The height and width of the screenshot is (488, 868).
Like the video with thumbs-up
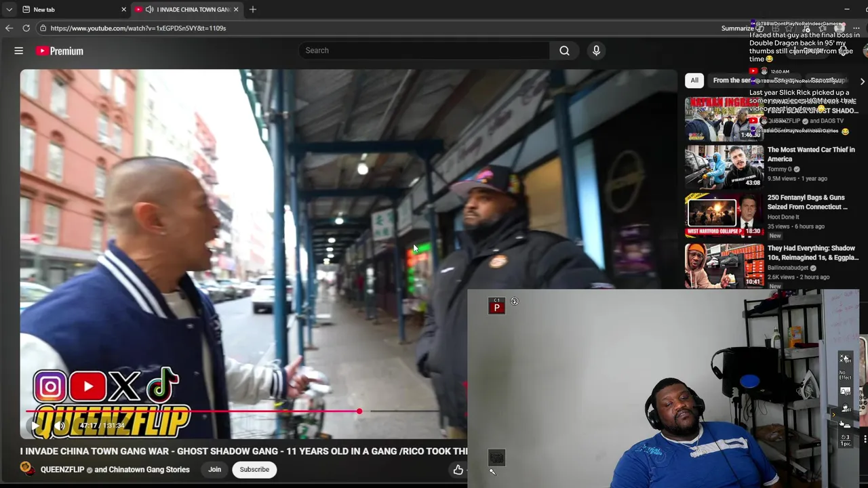(x=458, y=469)
